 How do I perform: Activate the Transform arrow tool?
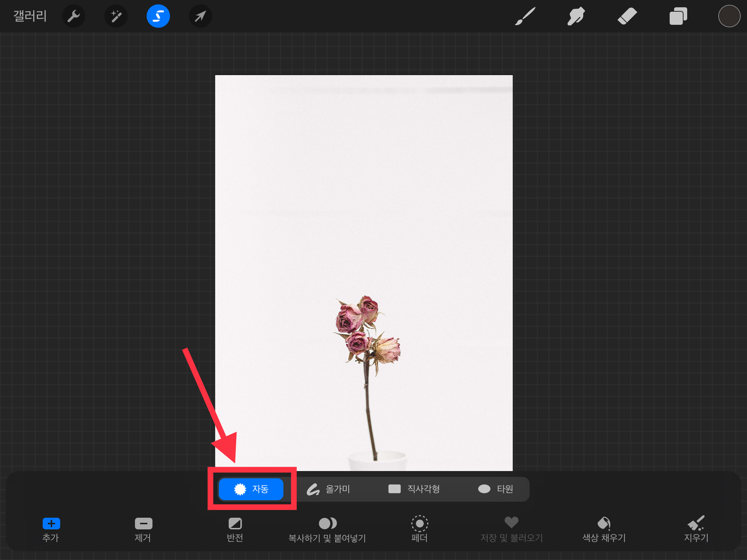point(200,16)
